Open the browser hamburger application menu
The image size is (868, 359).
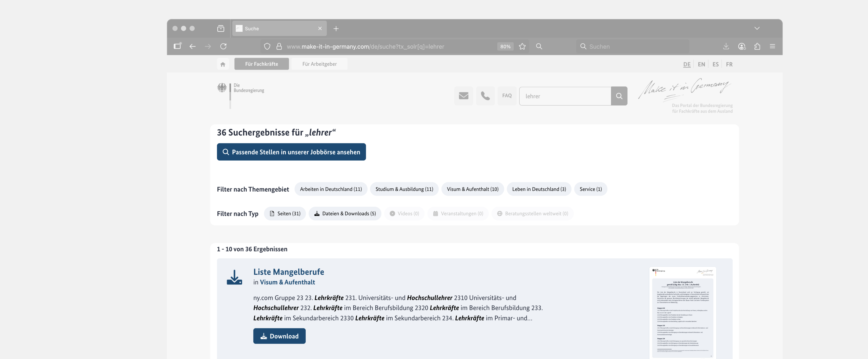[772, 46]
